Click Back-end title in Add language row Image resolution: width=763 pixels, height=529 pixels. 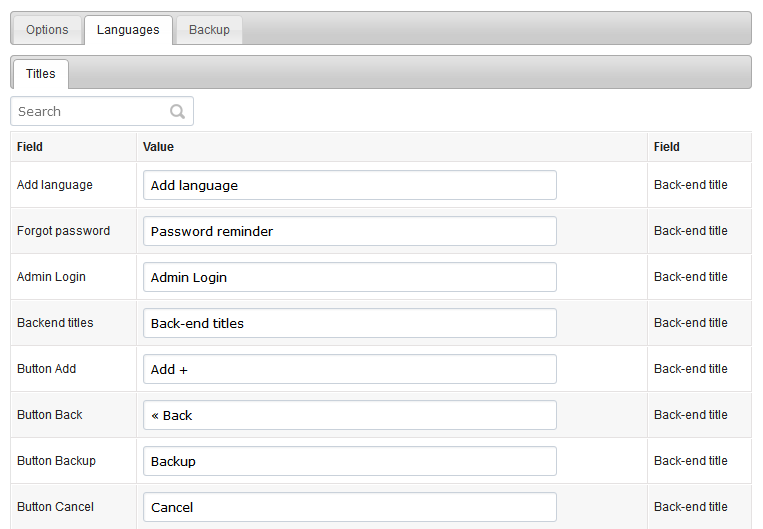[690, 185]
